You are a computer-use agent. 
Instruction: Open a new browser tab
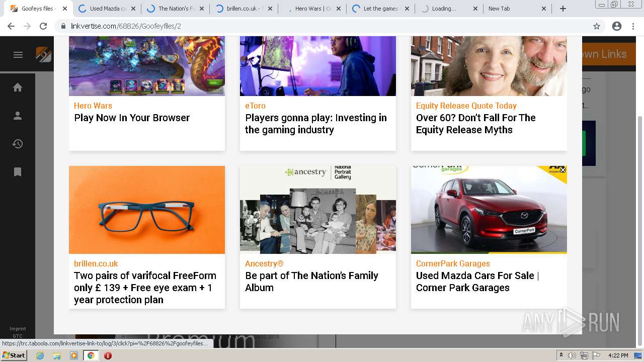(563, 9)
